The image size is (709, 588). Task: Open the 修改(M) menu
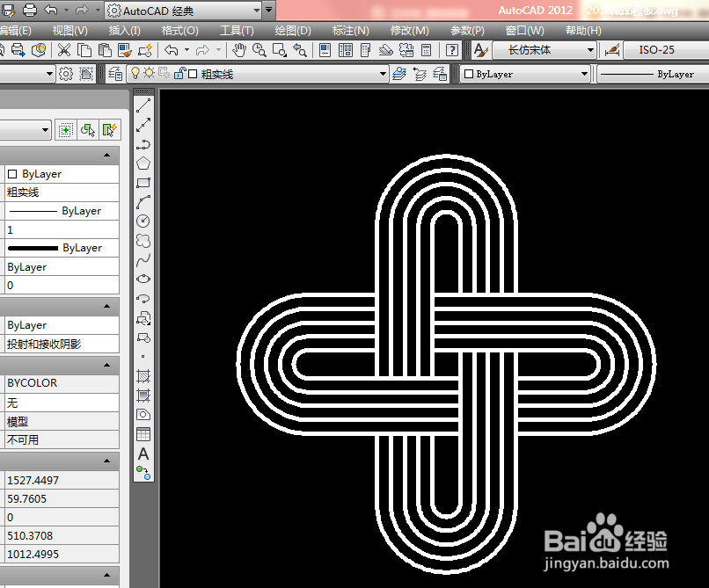click(x=409, y=31)
